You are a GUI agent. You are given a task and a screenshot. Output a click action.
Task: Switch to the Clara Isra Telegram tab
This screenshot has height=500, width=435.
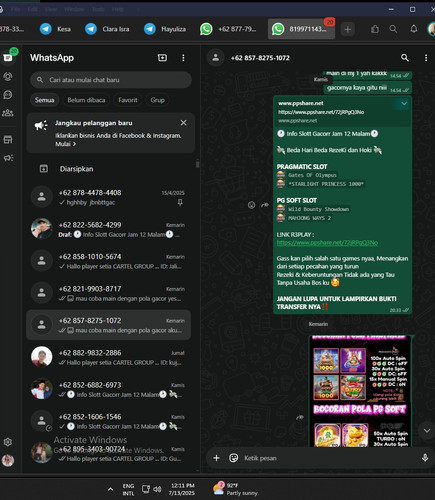tap(107, 29)
